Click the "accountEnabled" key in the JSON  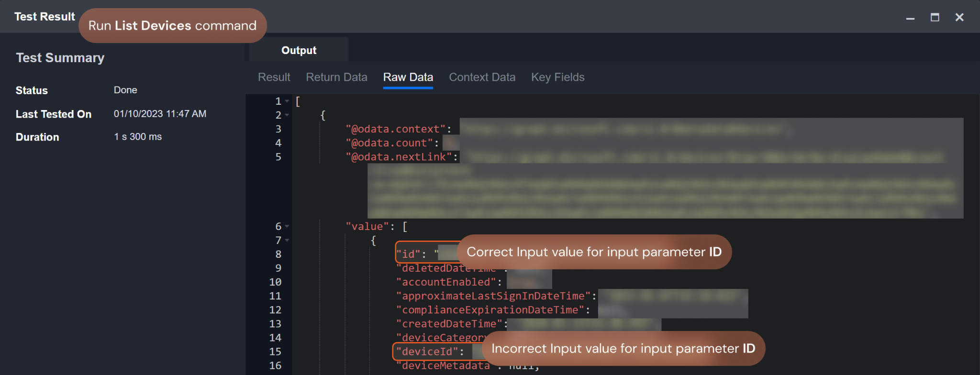tap(446, 282)
